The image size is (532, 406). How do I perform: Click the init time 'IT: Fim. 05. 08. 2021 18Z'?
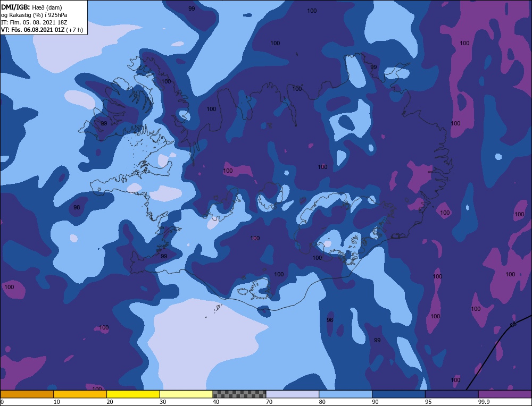(34, 22)
